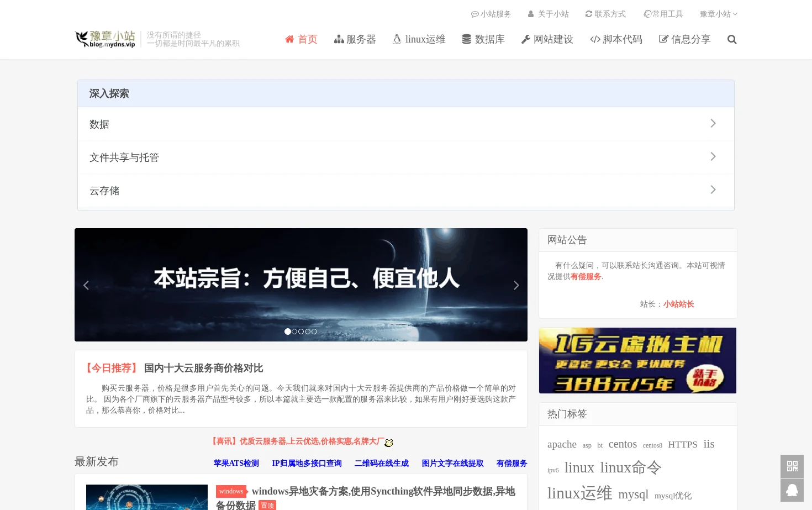This screenshot has width=812, height=510.
Task: Click the windows article thumbnail image
Action: 147,497
